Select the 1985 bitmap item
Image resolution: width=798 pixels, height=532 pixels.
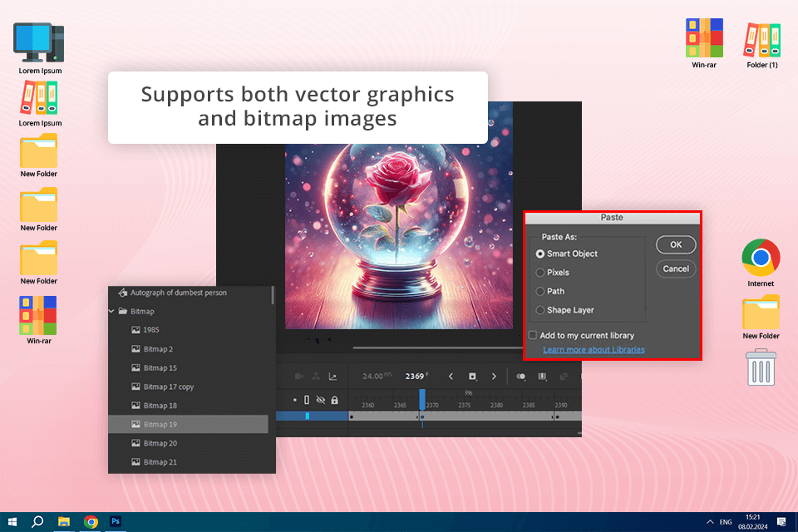(189, 330)
